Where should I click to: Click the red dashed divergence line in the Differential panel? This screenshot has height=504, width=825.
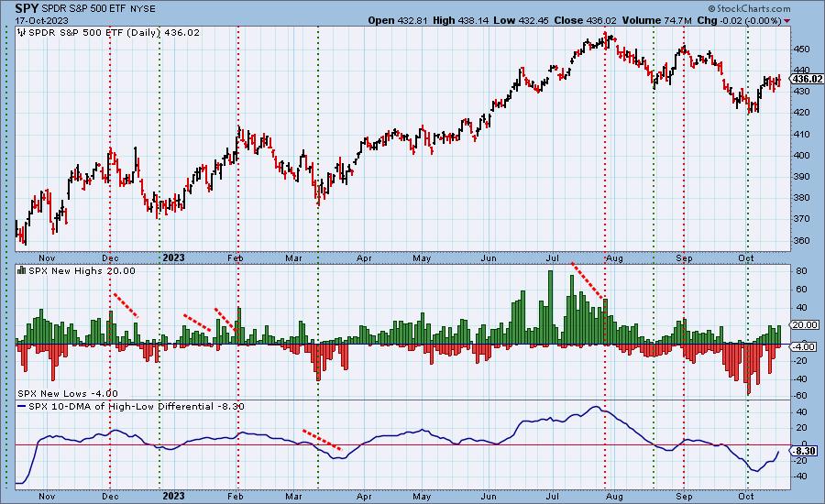click(x=322, y=440)
